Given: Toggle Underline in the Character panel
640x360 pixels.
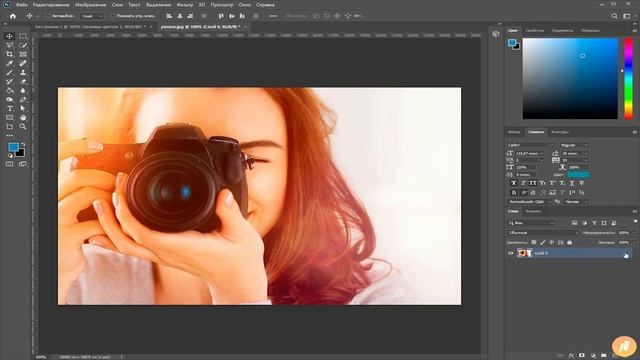Looking at the screenshot, I should tap(572, 183).
